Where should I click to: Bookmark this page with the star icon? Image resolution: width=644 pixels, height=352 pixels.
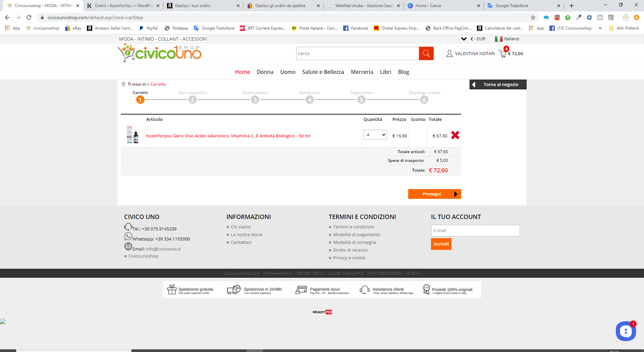(533, 17)
